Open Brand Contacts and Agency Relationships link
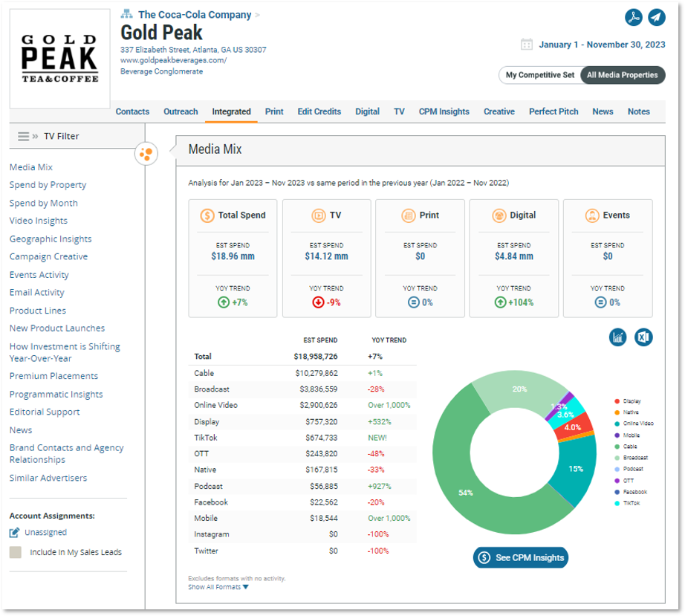This screenshot has width=685, height=616. 67,453
